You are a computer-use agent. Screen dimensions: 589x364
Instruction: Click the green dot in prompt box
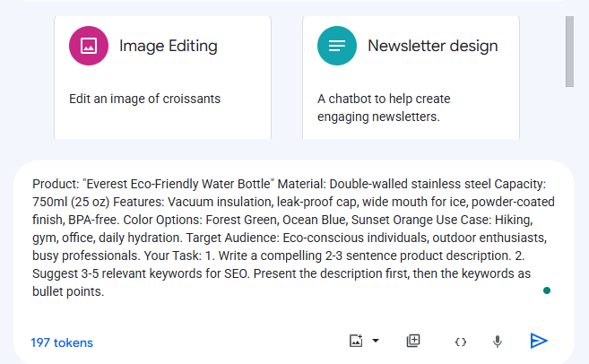[547, 290]
